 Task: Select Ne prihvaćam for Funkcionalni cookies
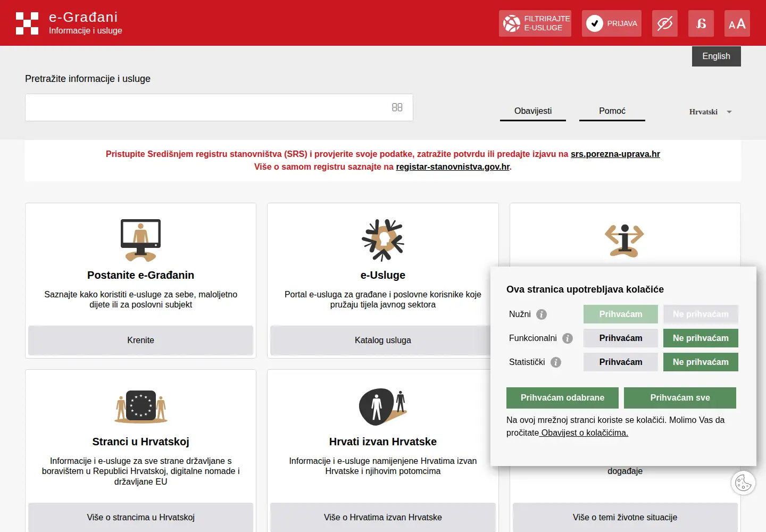[701, 338]
